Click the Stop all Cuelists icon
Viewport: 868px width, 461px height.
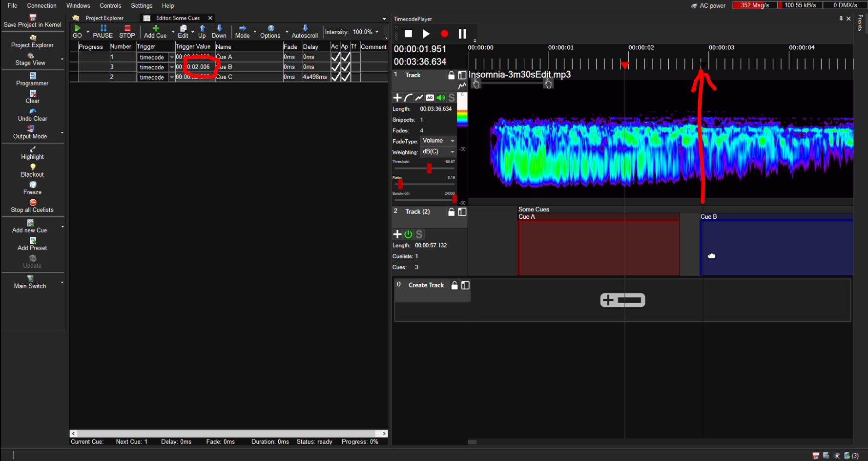(33, 203)
